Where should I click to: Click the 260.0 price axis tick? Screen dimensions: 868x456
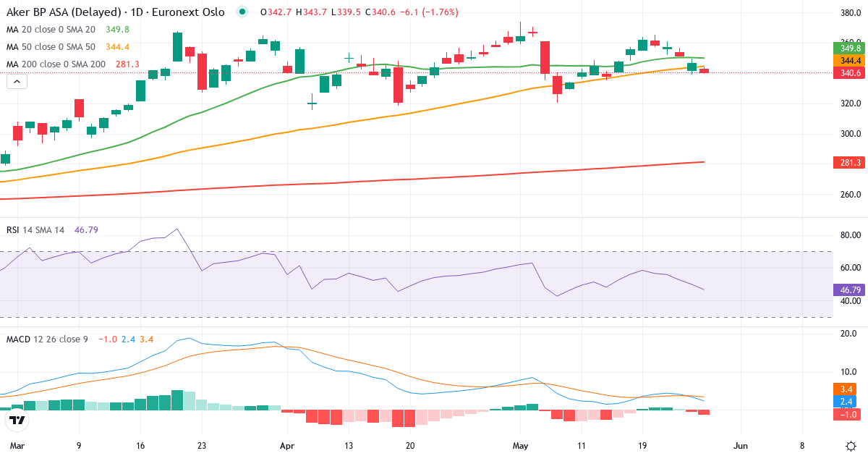[x=851, y=195]
